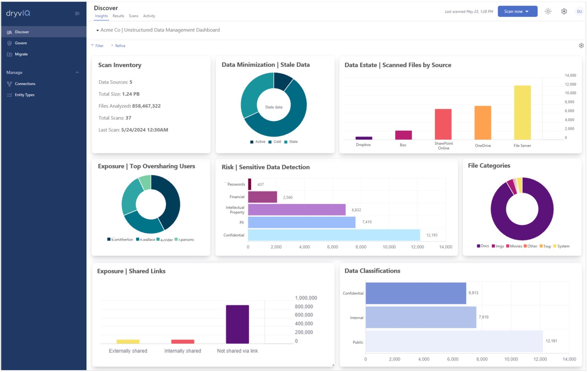
Task: Switch to the Activity tab
Action: point(149,16)
